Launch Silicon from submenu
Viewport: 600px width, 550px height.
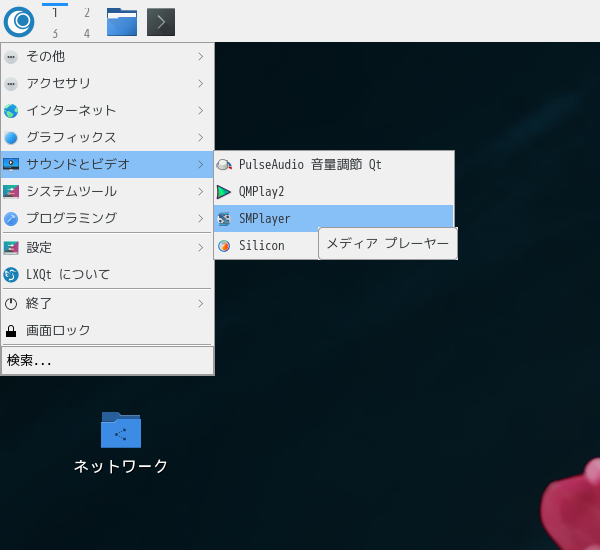tap(266, 245)
